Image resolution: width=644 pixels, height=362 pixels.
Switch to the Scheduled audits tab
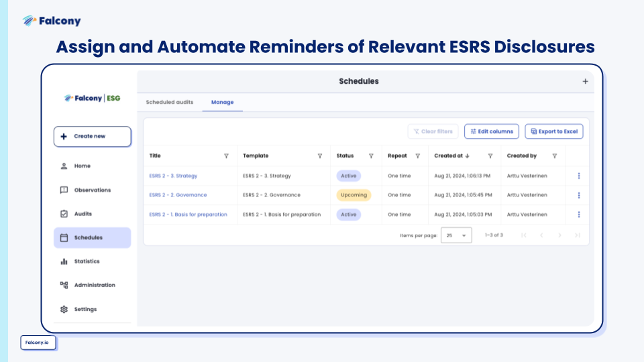coord(170,102)
